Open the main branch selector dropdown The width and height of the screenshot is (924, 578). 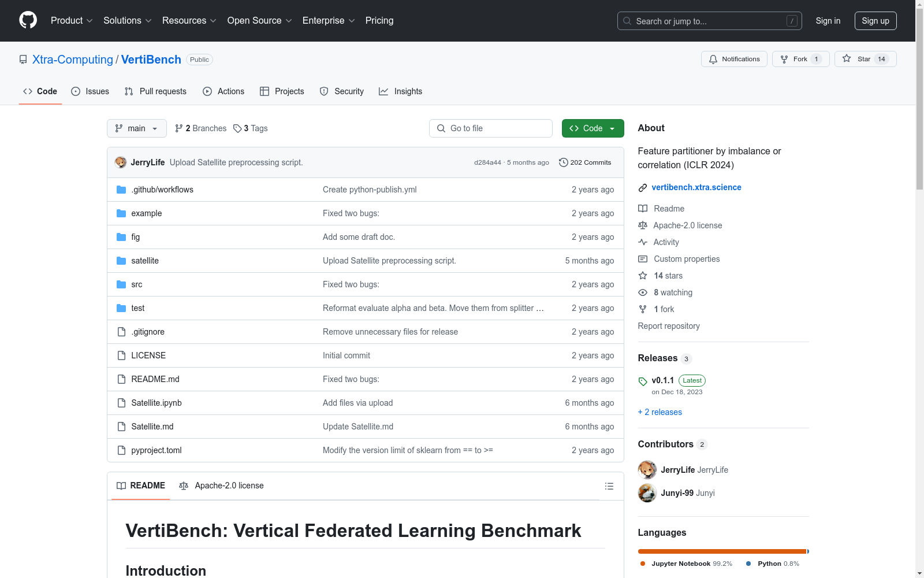[x=137, y=128]
